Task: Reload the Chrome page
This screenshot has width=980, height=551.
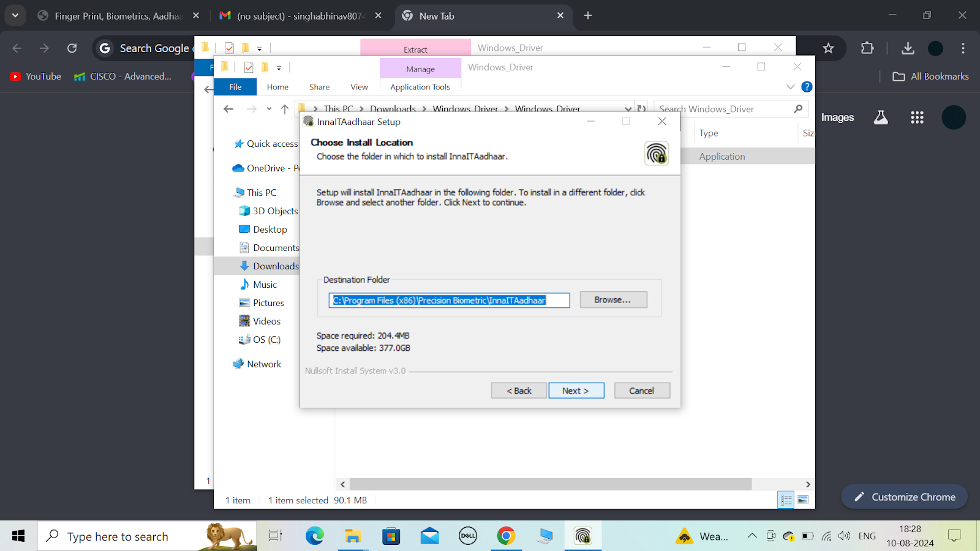Action: 72,48
